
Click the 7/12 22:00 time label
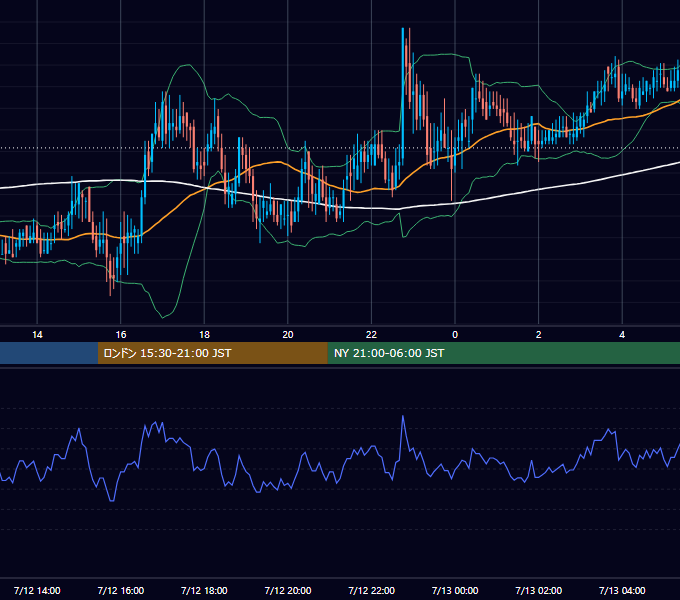point(372,590)
